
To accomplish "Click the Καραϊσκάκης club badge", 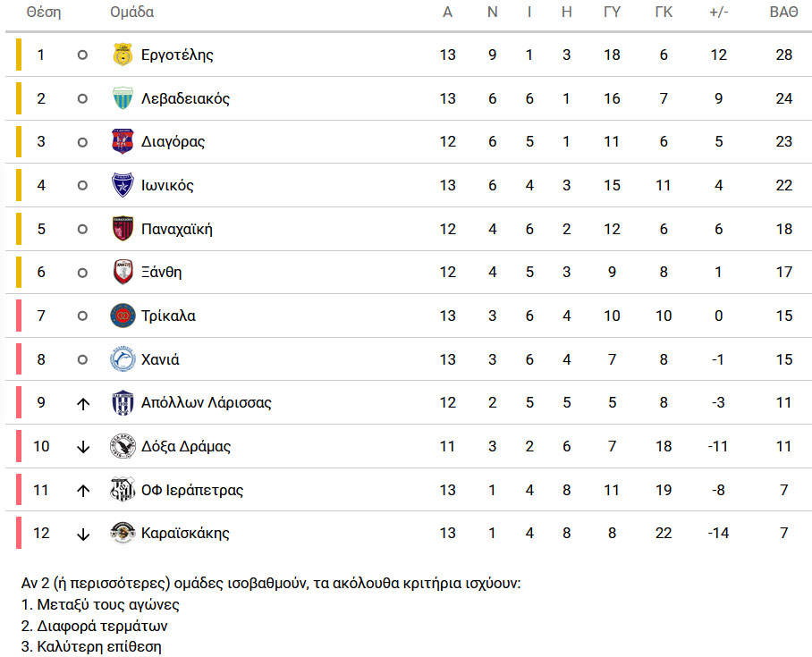I will pos(123,534).
